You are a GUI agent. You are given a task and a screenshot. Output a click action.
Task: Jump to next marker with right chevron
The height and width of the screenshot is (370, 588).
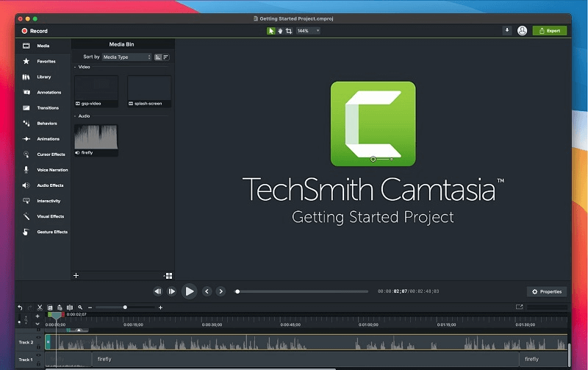pos(220,291)
